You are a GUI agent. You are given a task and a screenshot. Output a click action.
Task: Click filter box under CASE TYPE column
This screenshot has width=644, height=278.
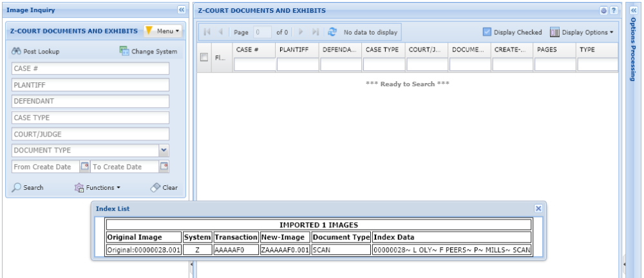[x=384, y=64]
